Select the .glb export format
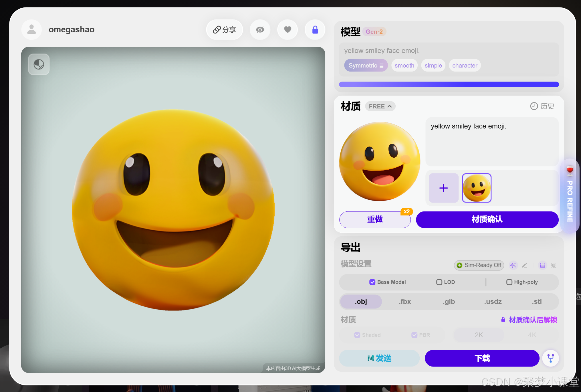The image size is (581, 392). point(449,302)
